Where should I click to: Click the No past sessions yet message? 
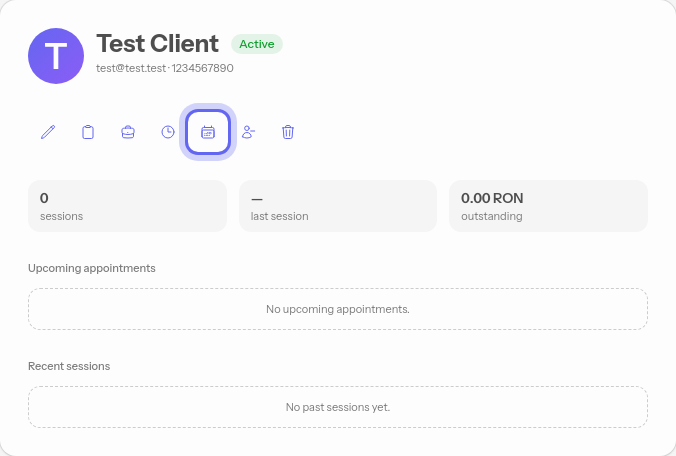click(x=338, y=407)
